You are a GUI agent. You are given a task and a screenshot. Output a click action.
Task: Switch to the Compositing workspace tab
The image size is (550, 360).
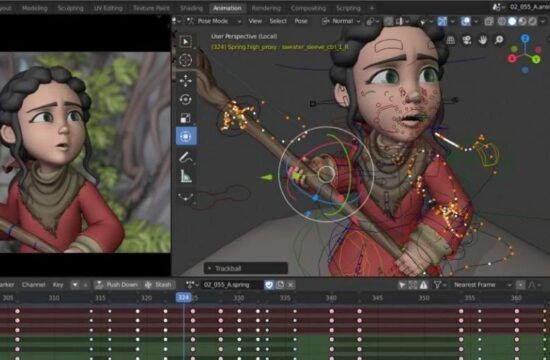[308, 8]
